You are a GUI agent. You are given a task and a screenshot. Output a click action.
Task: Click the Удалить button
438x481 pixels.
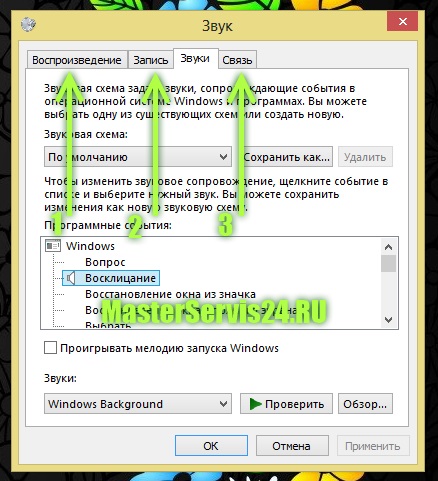(x=365, y=157)
